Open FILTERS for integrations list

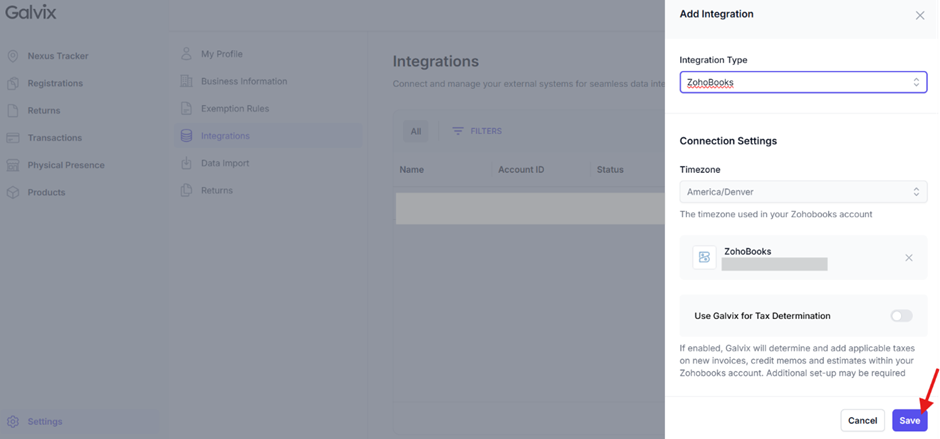click(477, 131)
